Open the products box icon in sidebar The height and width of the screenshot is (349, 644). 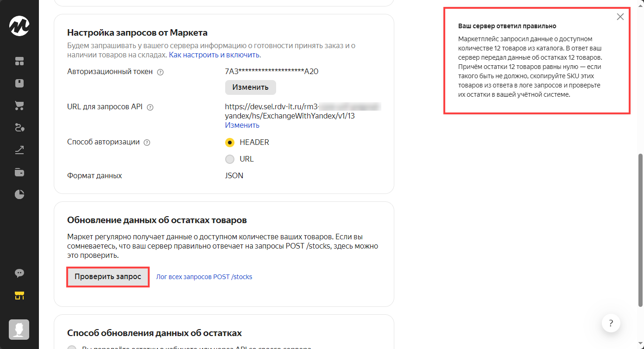click(x=19, y=83)
